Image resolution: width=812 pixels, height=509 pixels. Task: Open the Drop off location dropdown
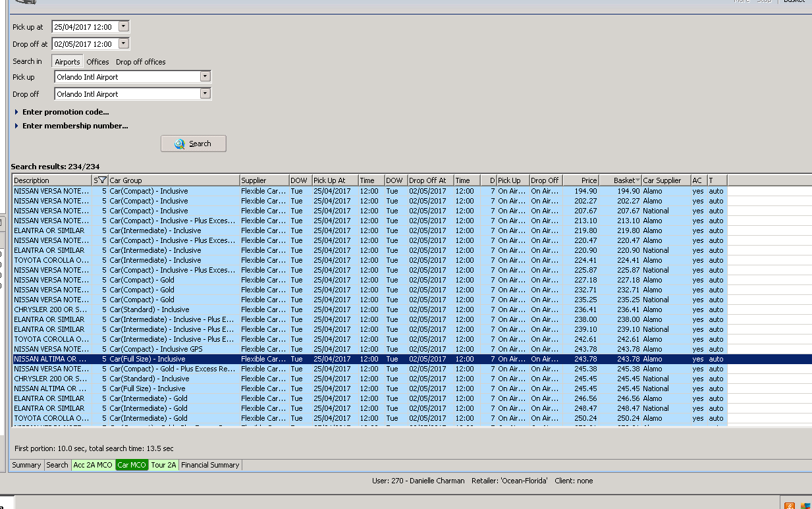[x=205, y=94]
